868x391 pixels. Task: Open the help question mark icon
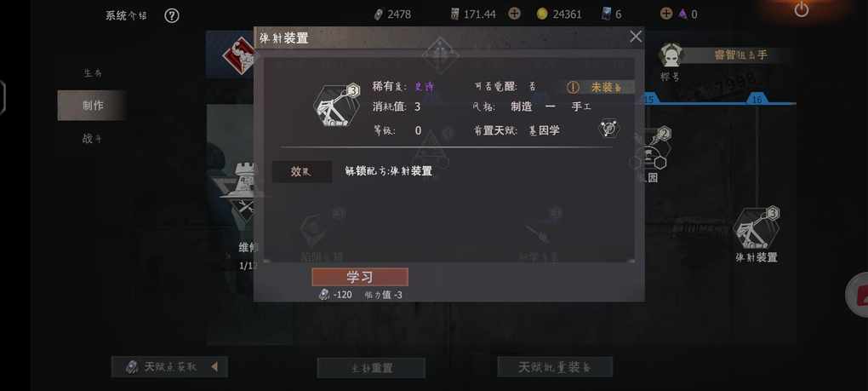point(172,15)
